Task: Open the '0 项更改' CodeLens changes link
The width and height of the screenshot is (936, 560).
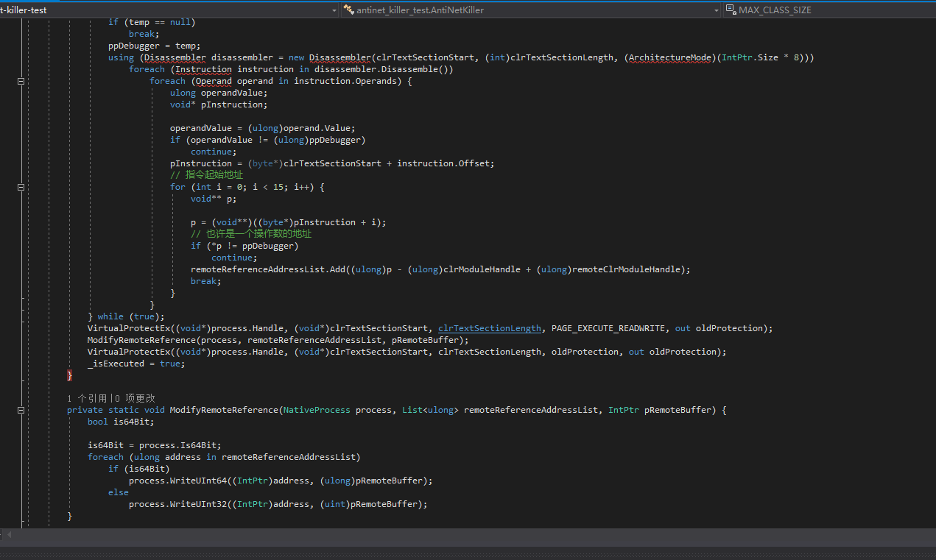Action: [135, 398]
